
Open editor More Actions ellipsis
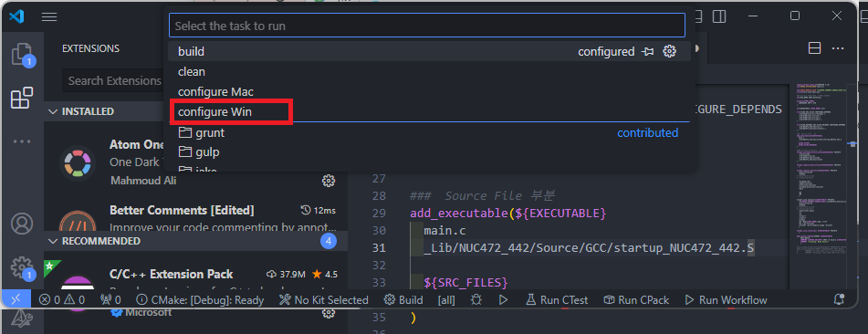coord(838,48)
